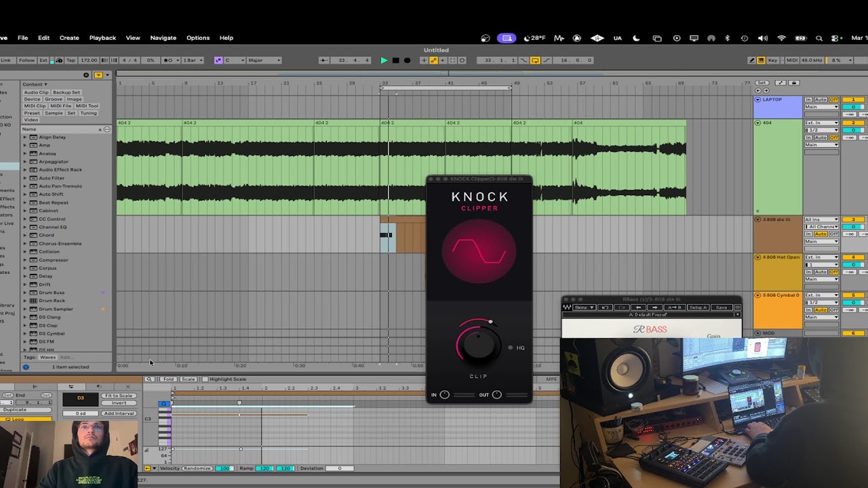Expand Align Delay in browser list
This screenshot has width=868, height=488.
tap(25, 137)
